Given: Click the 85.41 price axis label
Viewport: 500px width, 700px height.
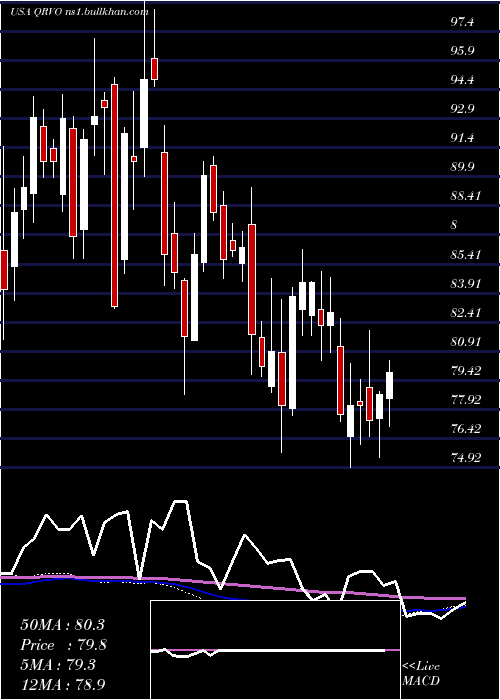Looking at the screenshot, I should click(466, 256).
